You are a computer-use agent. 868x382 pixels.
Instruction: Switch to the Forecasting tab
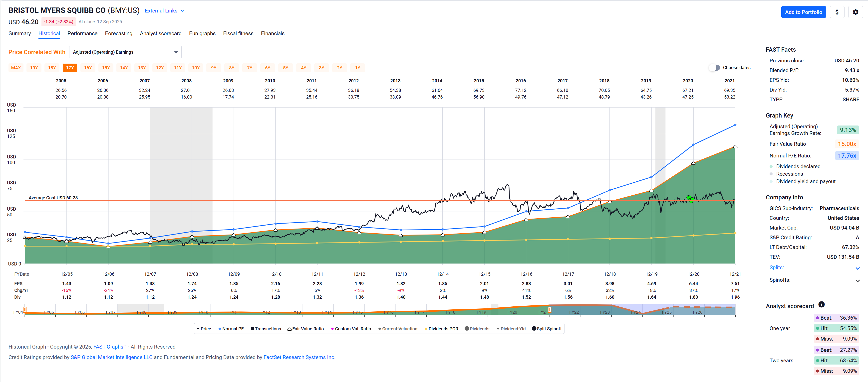click(119, 33)
